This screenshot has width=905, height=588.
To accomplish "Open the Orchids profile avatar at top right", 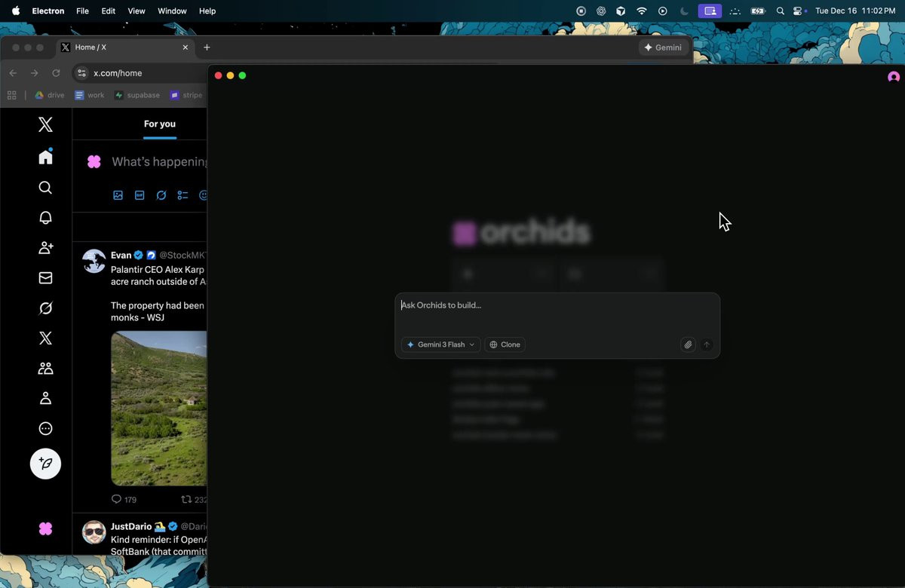I will coord(894,77).
